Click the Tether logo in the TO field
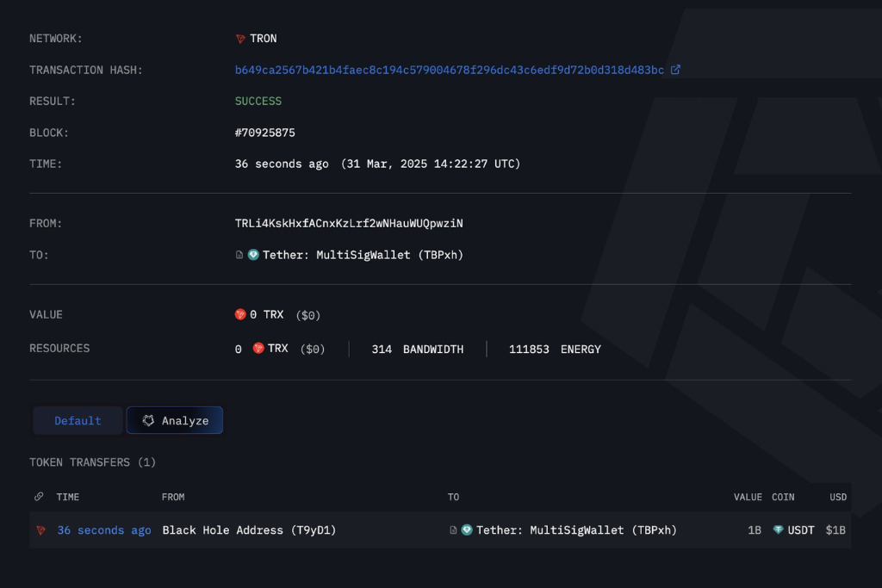 [x=253, y=255]
